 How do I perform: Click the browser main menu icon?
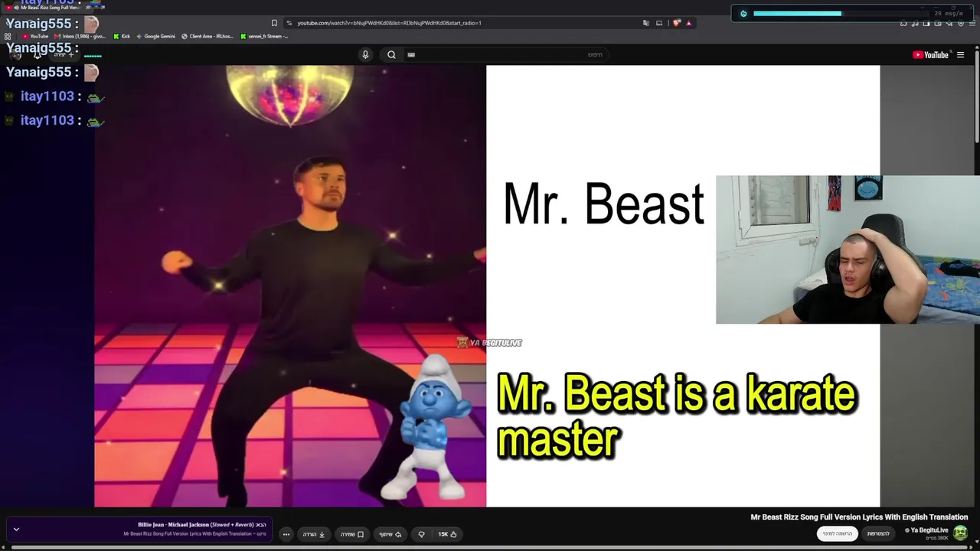[972, 23]
